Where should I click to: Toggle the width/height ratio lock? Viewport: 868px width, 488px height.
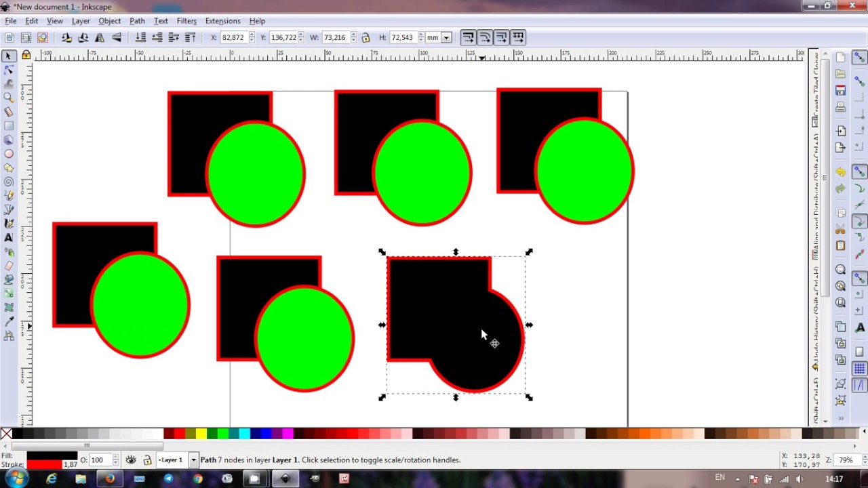pyautogui.click(x=366, y=37)
